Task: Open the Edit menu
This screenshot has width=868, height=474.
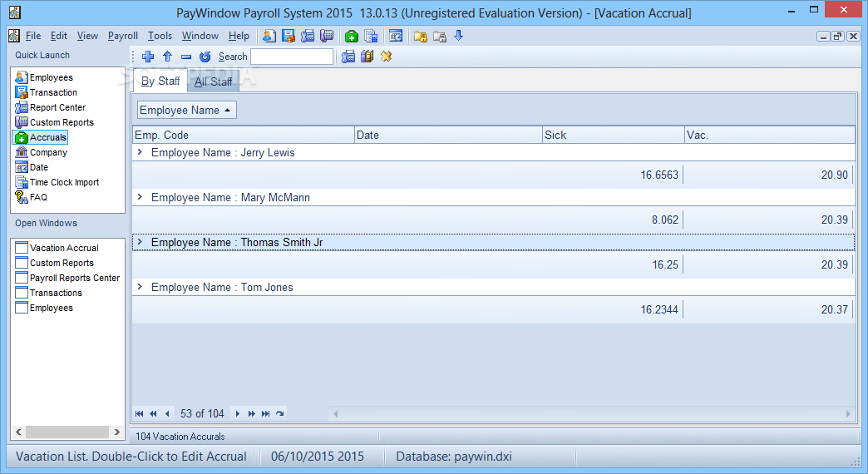Action: [59, 36]
